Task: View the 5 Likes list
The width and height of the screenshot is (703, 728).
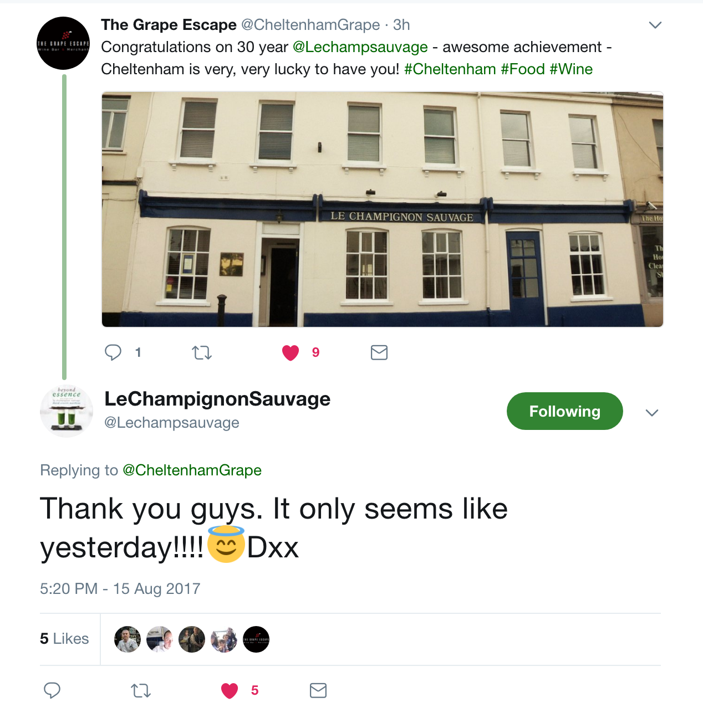Action: point(64,639)
